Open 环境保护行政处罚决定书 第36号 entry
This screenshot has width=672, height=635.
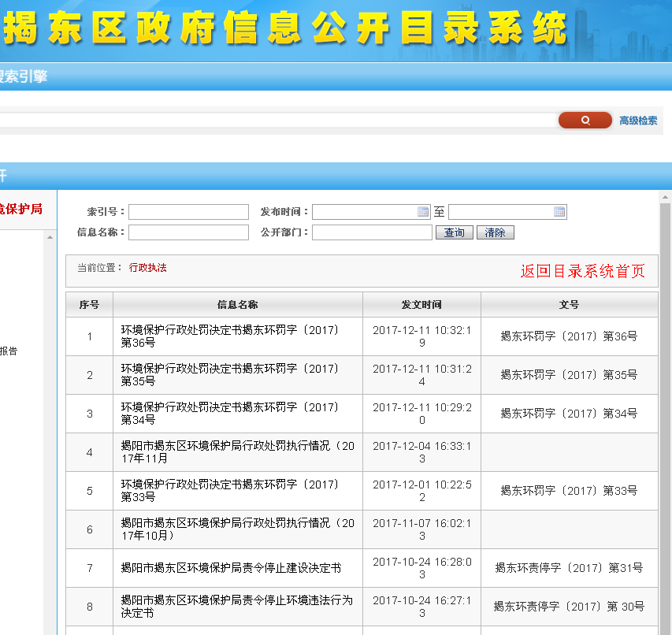[x=230, y=336]
